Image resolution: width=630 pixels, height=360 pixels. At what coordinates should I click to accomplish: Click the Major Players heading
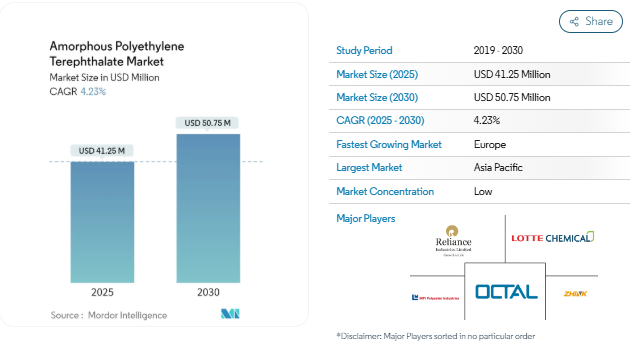[x=366, y=219]
